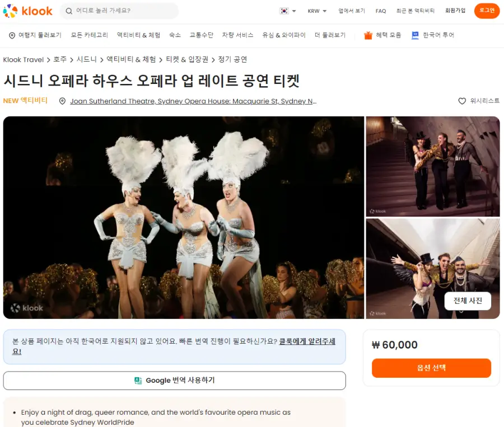
Task: Open the KRW currency dropdown
Action: click(x=317, y=11)
